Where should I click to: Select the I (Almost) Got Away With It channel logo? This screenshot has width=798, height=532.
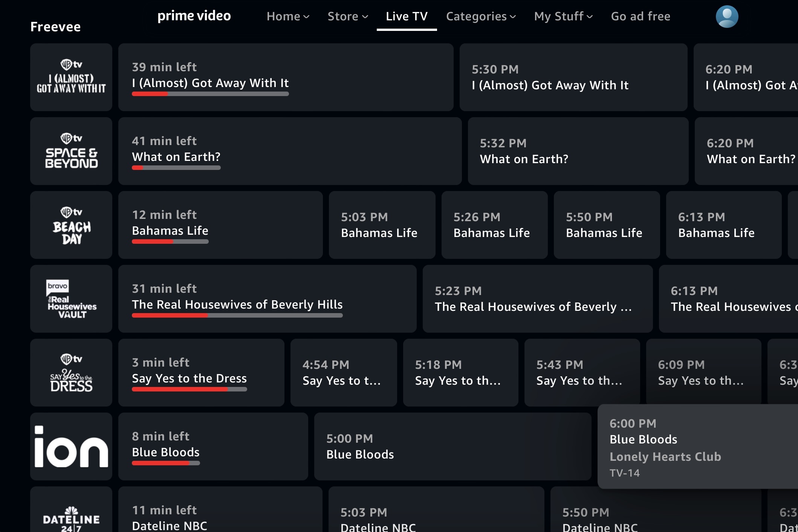click(x=71, y=77)
